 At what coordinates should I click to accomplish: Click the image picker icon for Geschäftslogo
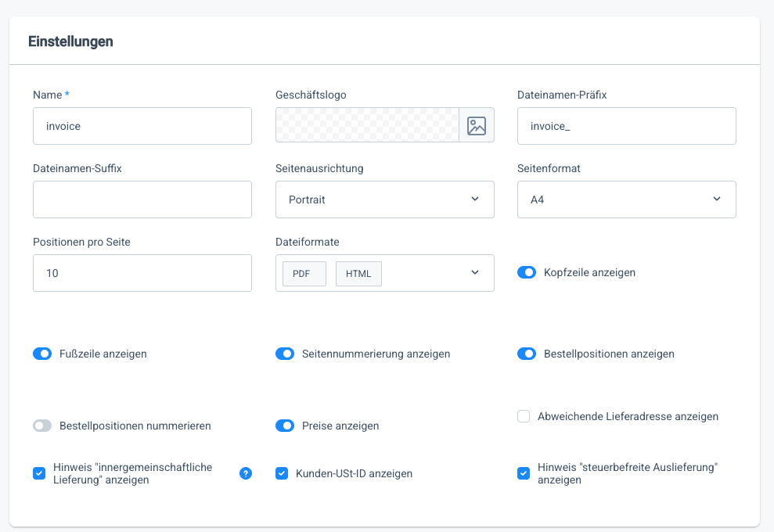(477, 125)
